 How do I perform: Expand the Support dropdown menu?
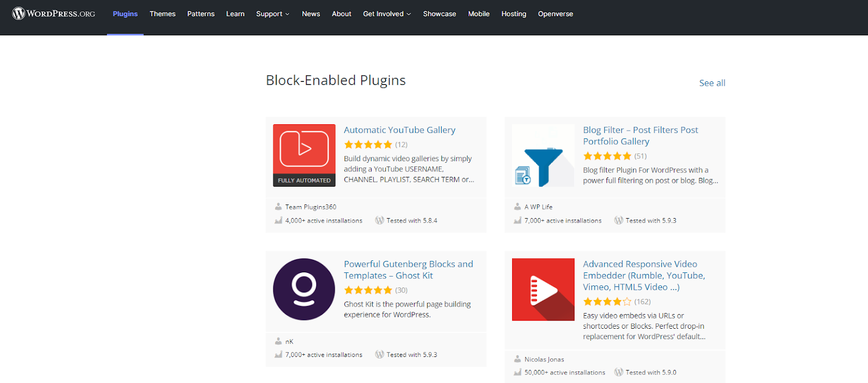tap(273, 14)
